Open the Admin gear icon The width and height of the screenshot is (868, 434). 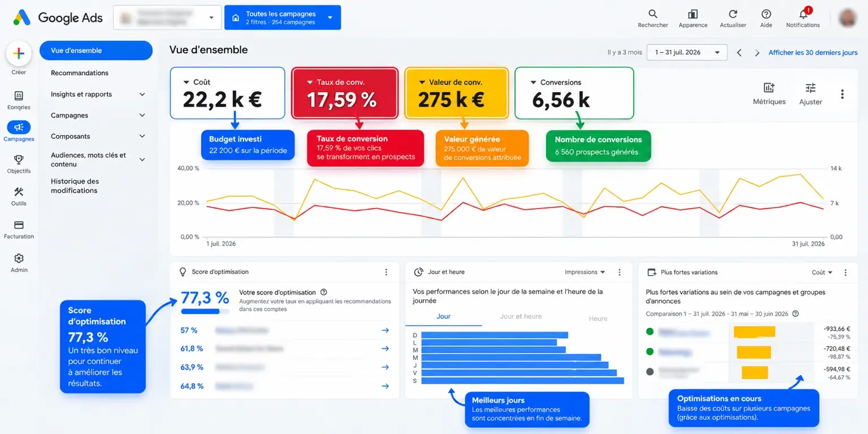(x=19, y=258)
